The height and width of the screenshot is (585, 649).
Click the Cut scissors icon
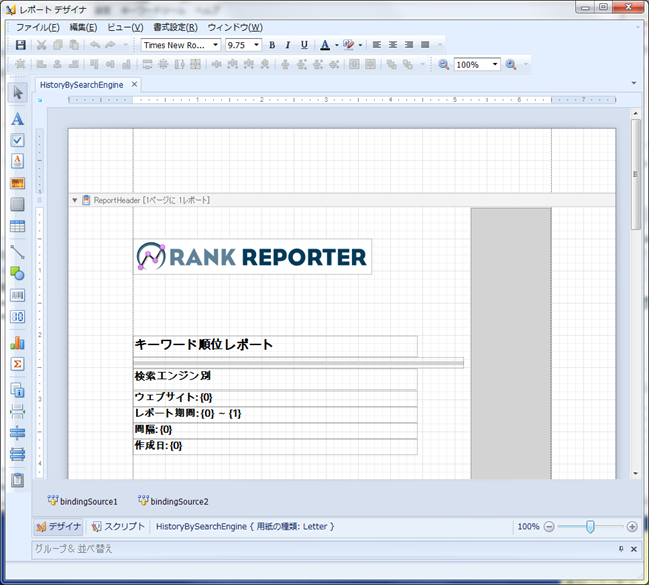41,45
